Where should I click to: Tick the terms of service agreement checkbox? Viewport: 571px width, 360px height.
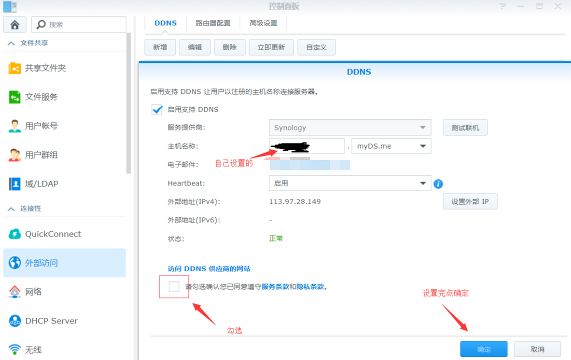click(x=174, y=287)
